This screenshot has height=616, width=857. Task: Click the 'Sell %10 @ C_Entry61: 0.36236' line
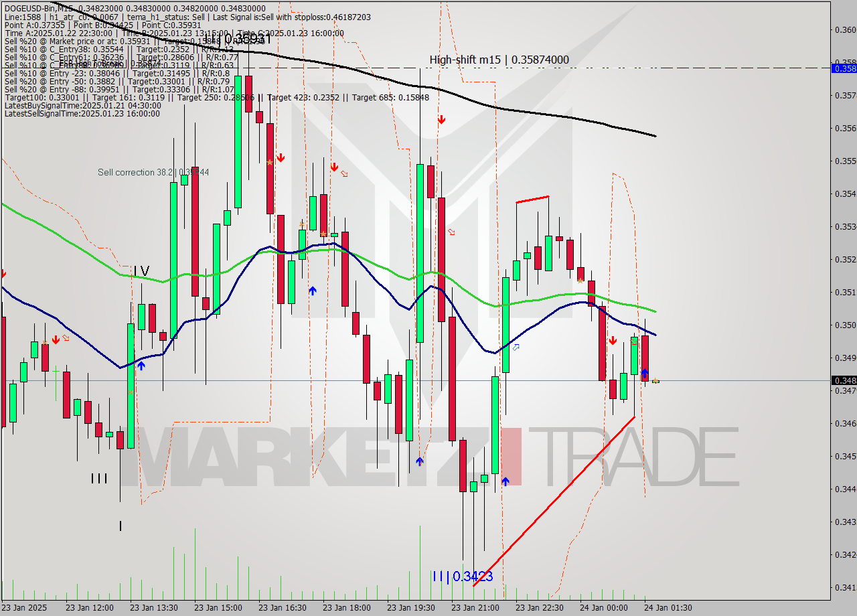[121, 57]
